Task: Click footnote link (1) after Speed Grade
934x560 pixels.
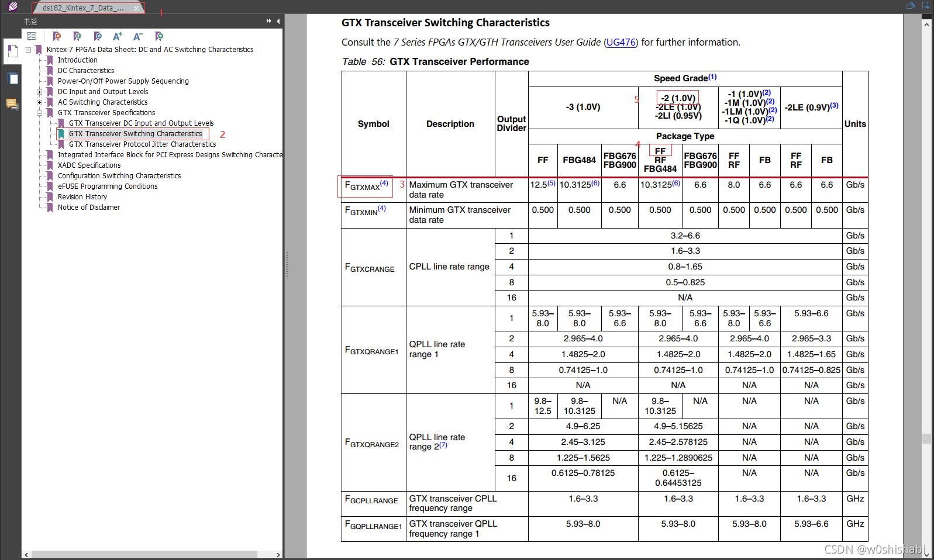Action: [712, 77]
